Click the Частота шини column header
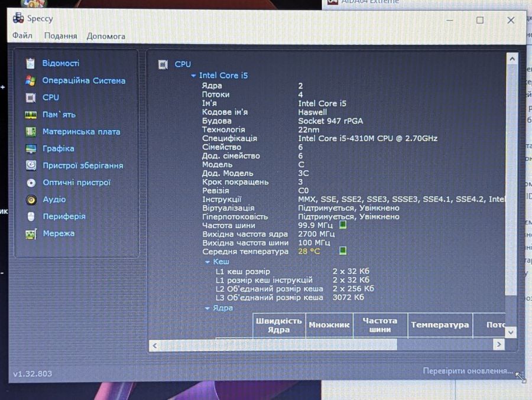The image size is (532, 400). coord(380,325)
